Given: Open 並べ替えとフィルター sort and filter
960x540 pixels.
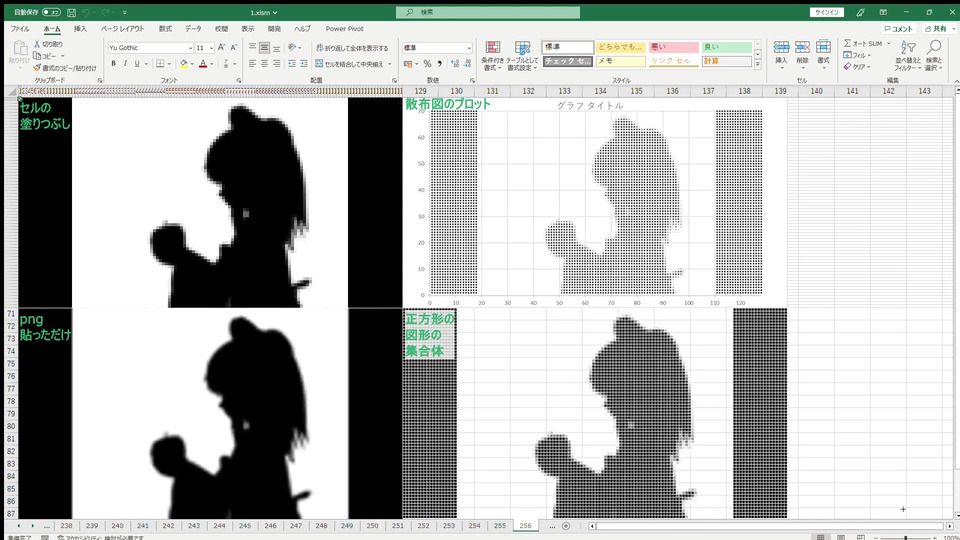Looking at the screenshot, I should 908,56.
